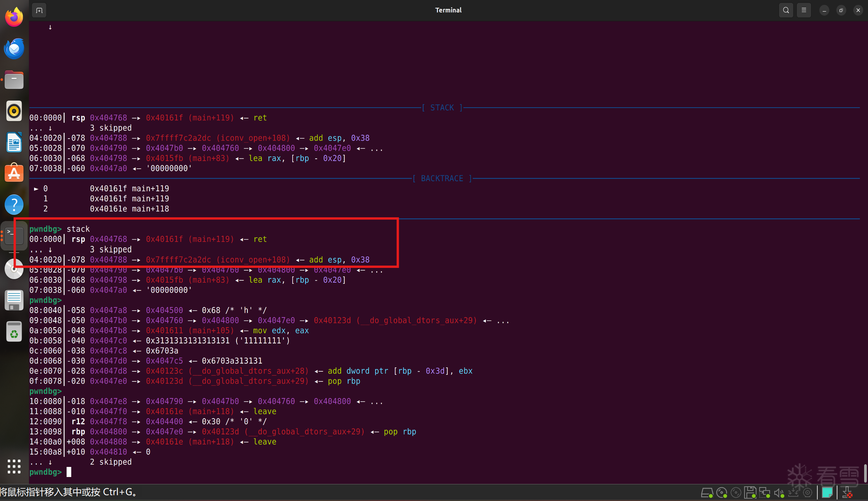Click VM hard disk status icon
Image resolution: width=868 pixels, height=501 pixels.
(707, 493)
